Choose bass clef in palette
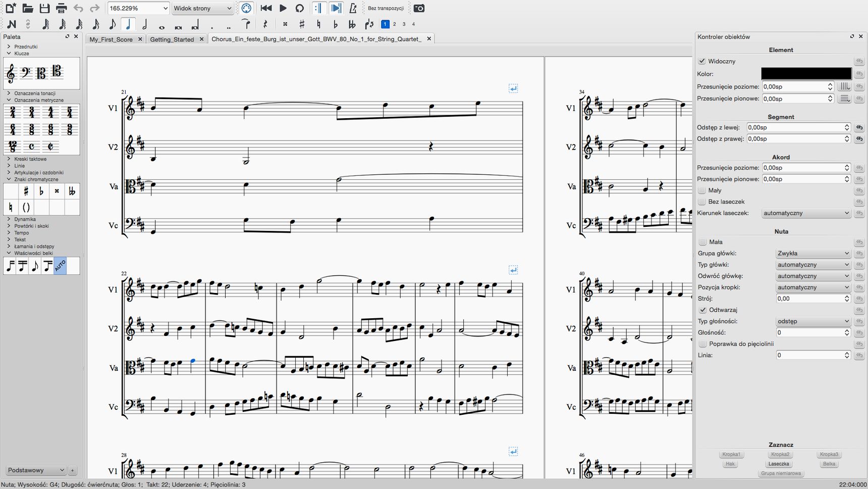 (x=26, y=73)
